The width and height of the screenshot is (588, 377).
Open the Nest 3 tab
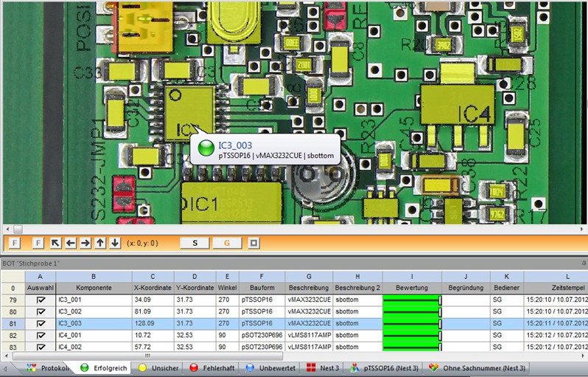pyautogui.click(x=323, y=368)
